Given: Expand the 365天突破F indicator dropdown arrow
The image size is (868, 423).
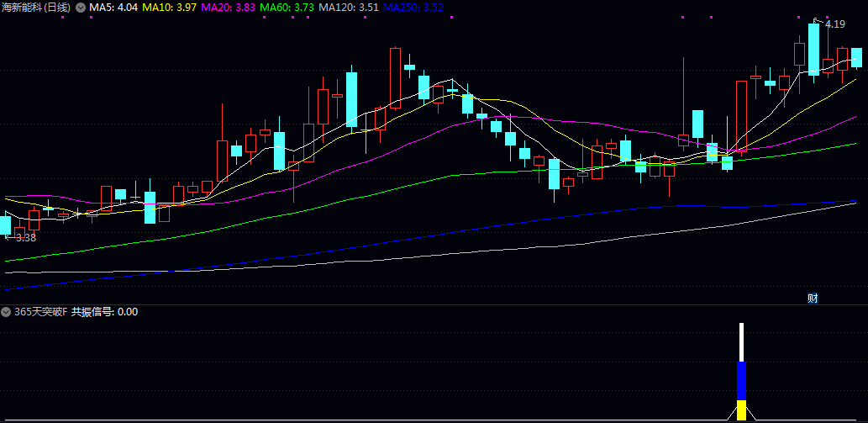Looking at the screenshot, I should pos(7,312).
